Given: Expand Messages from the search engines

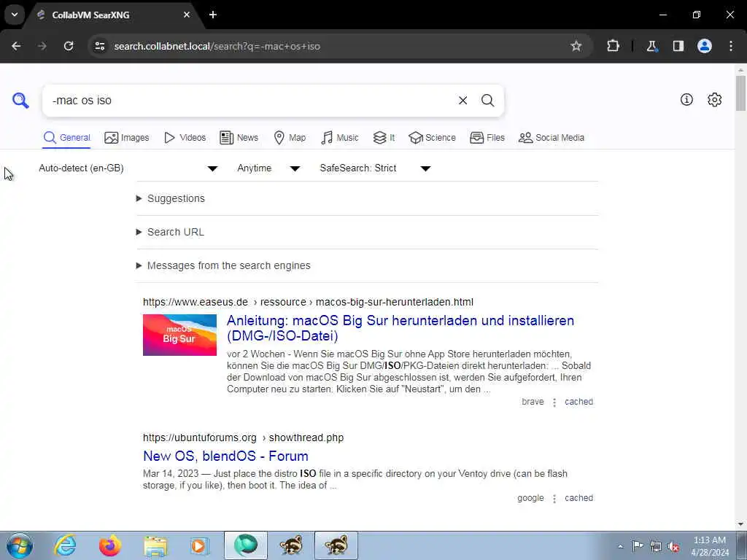Looking at the screenshot, I should [x=223, y=265].
